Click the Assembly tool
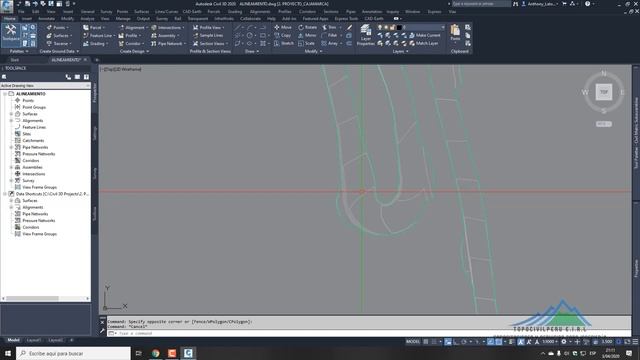Screen dimensions: 640x360 click(164, 36)
